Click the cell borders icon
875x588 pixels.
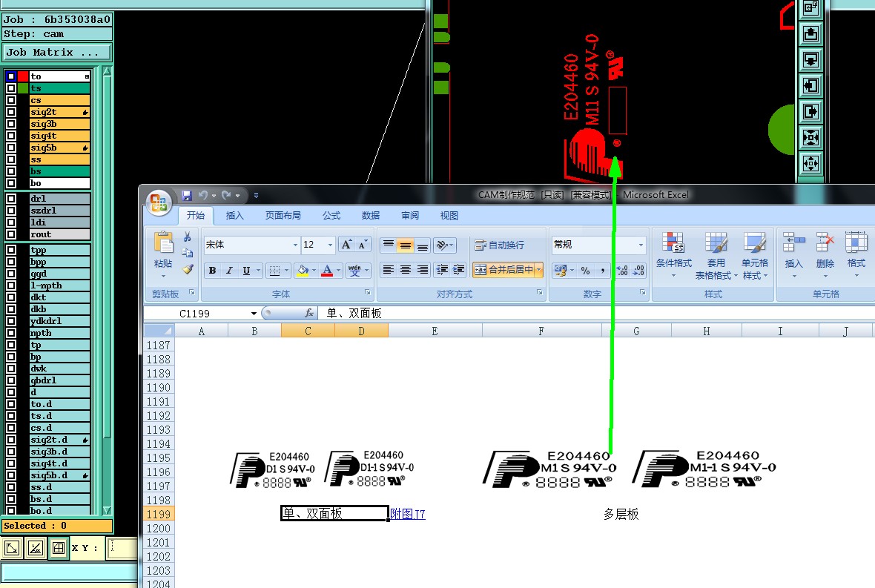(x=274, y=271)
